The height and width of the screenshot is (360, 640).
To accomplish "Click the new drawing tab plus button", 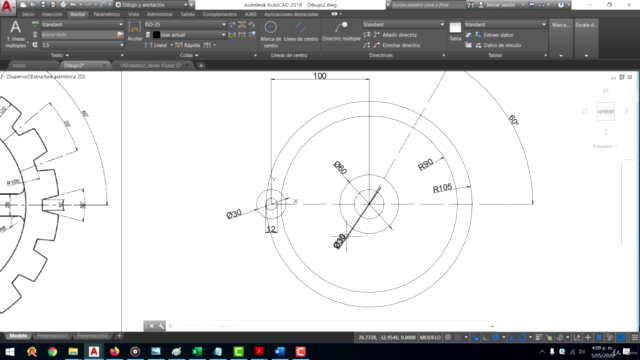I will pyautogui.click(x=201, y=65).
